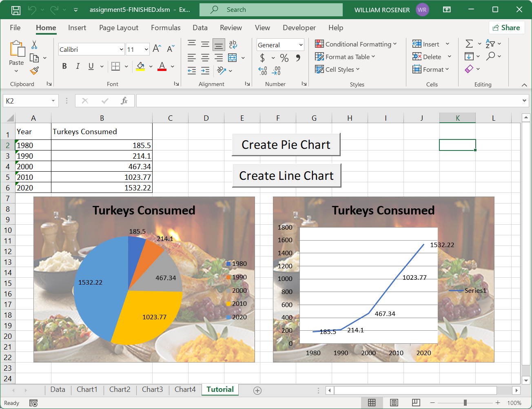Click the Cut scissors icon
Screen dimensions: 532x409
[x=34, y=45]
